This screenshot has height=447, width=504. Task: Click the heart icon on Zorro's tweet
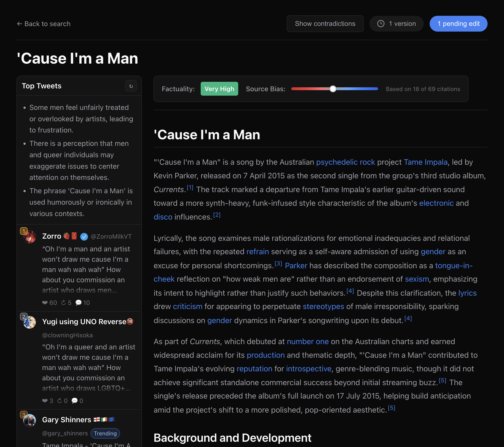tap(45, 303)
